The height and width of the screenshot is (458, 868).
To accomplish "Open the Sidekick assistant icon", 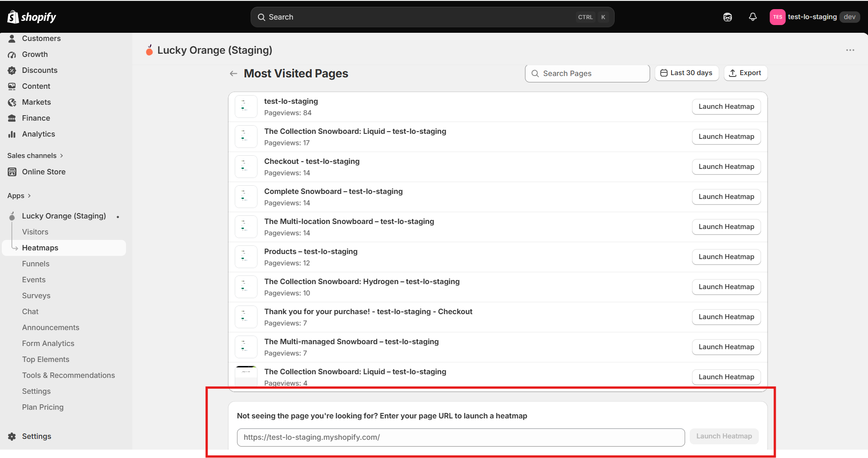I will [727, 17].
